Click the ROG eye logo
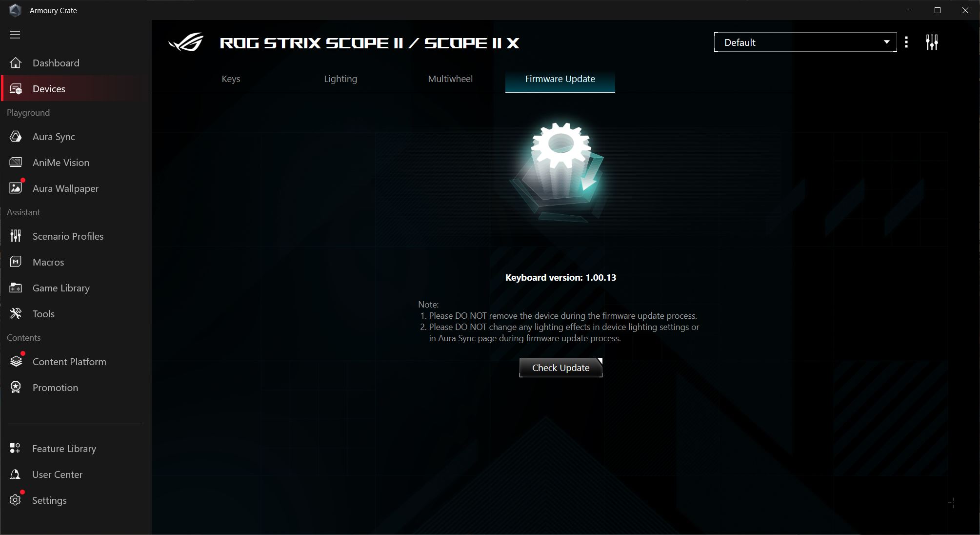Screen dimensions: 980x535 186,42
